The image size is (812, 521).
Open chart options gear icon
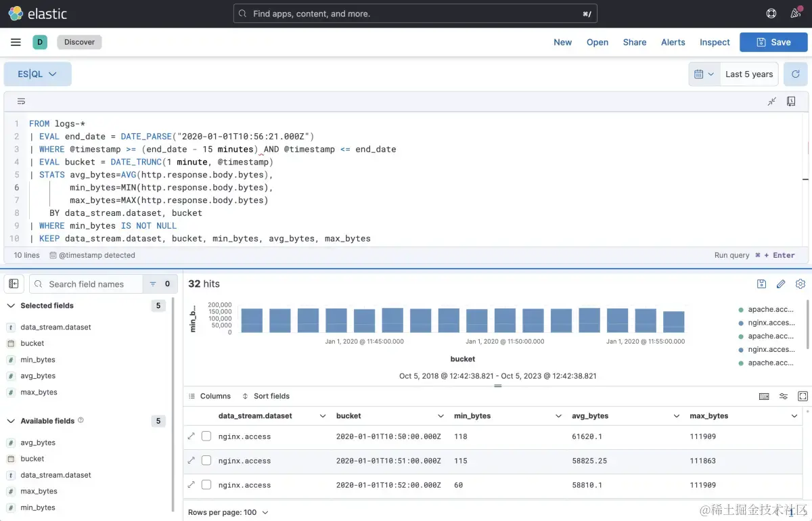[x=800, y=284]
